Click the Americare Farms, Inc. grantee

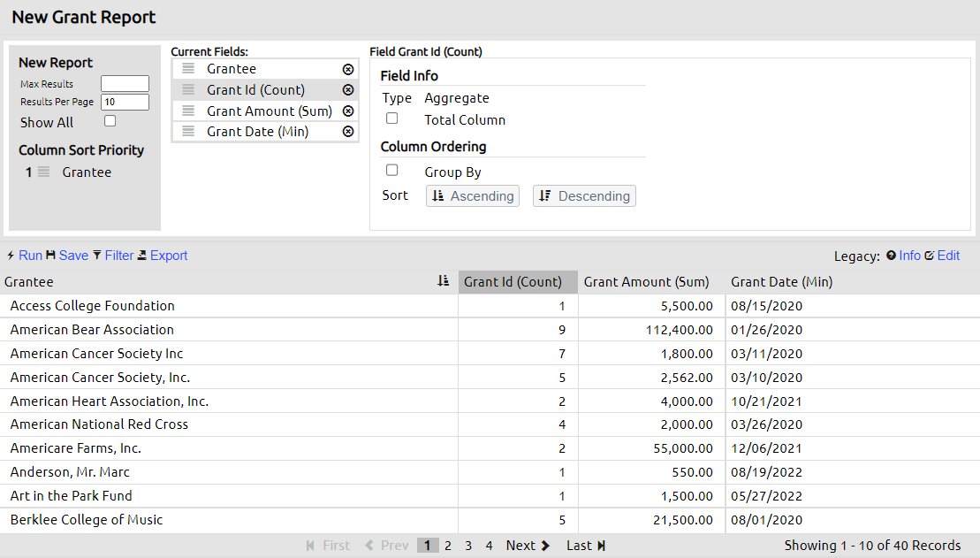[x=76, y=447]
